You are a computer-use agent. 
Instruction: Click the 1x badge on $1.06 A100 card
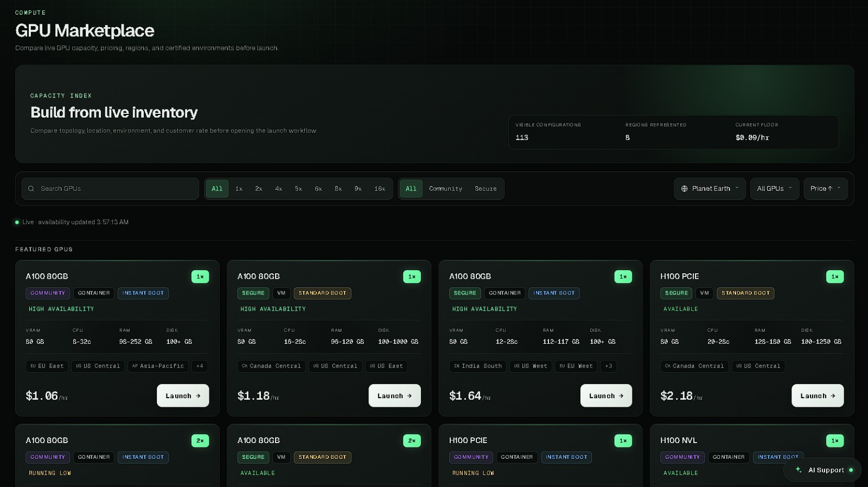pyautogui.click(x=200, y=277)
